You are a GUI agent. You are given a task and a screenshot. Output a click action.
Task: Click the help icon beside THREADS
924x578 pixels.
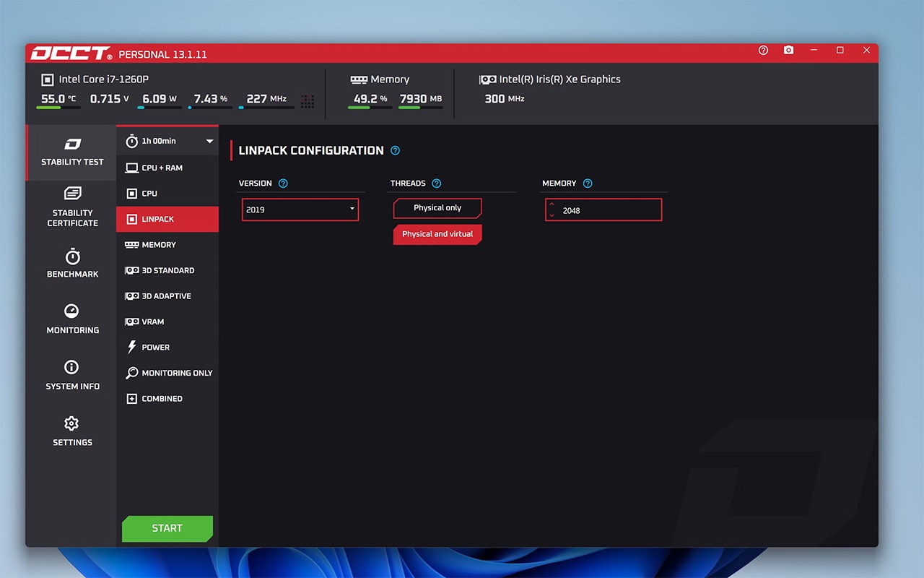coord(436,184)
